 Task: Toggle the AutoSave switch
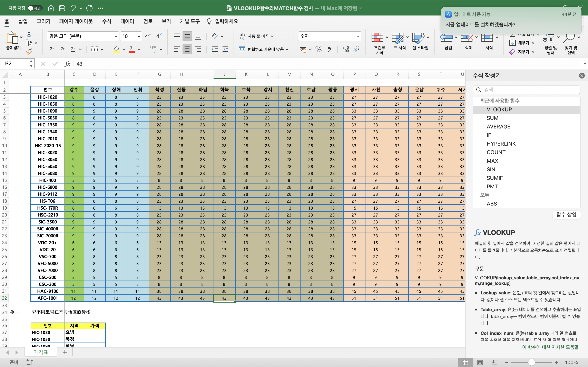pyautogui.click(x=35, y=8)
